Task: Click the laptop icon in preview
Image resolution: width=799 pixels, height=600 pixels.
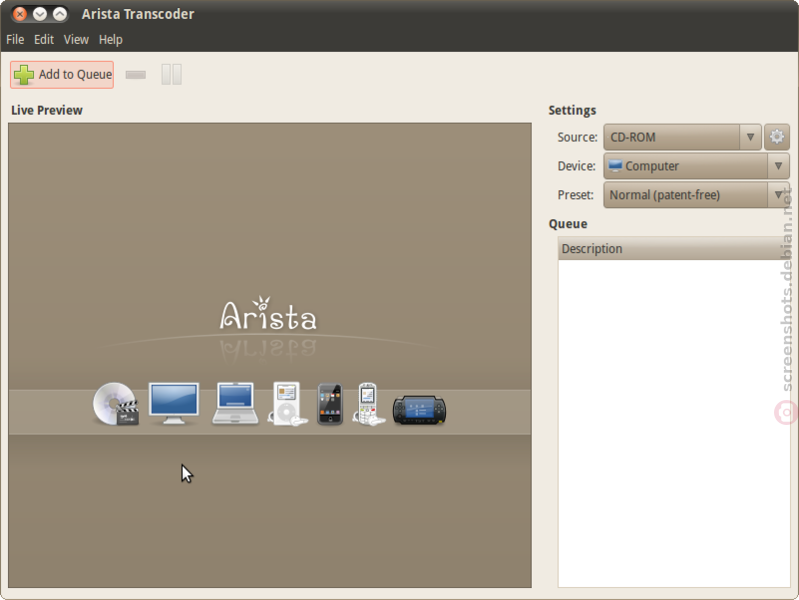Action: 235,403
